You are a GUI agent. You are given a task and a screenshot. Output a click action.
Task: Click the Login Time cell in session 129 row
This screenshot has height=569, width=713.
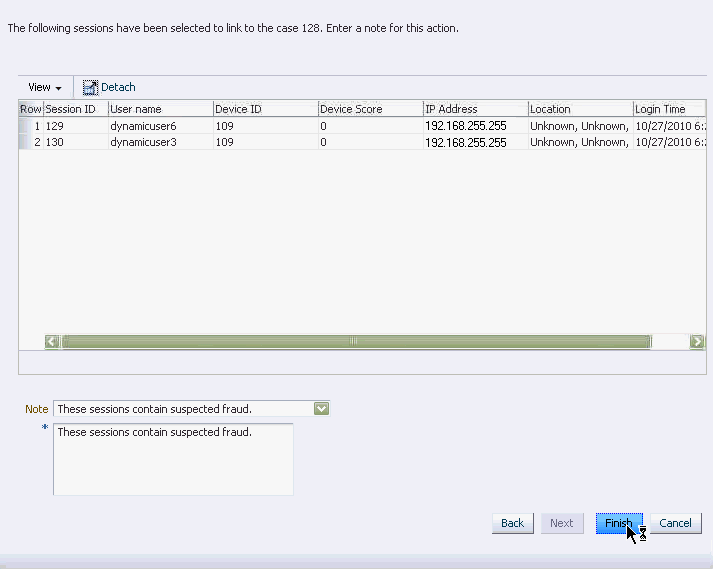pyautogui.click(x=669, y=126)
